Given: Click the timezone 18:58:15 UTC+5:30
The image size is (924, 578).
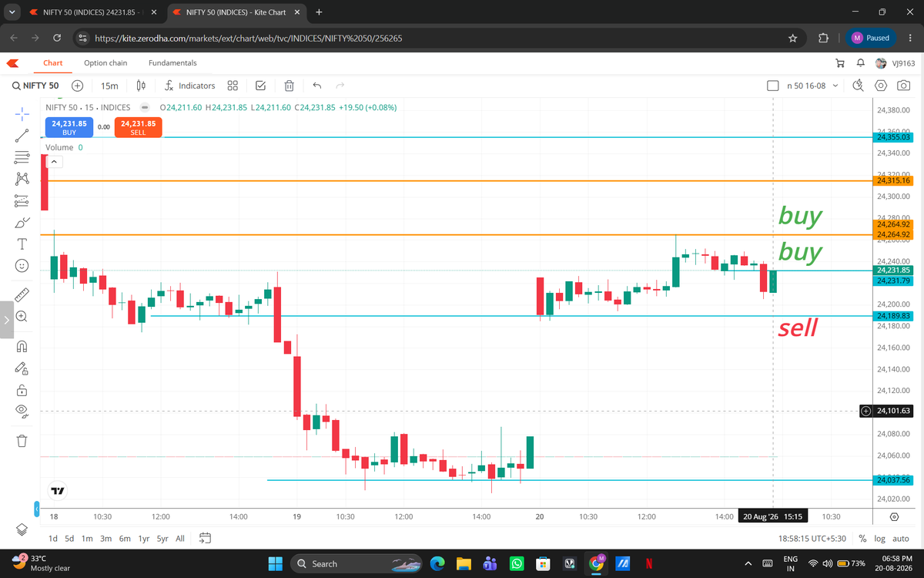Looking at the screenshot, I should [812, 538].
